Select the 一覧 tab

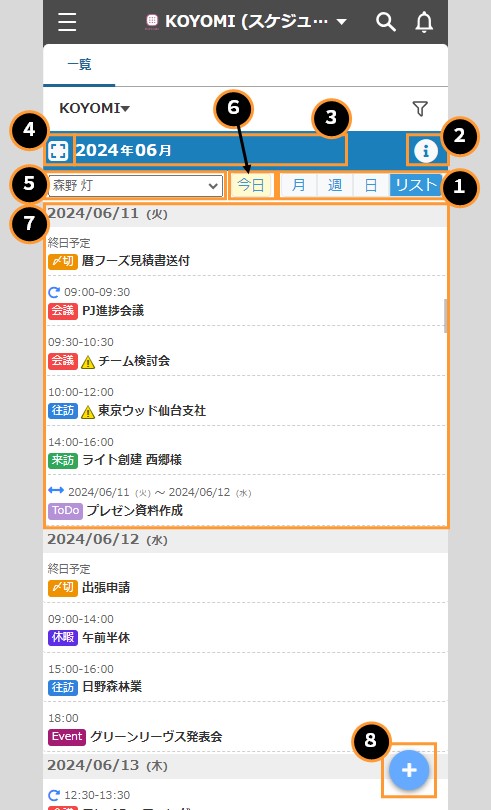[x=79, y=65]
